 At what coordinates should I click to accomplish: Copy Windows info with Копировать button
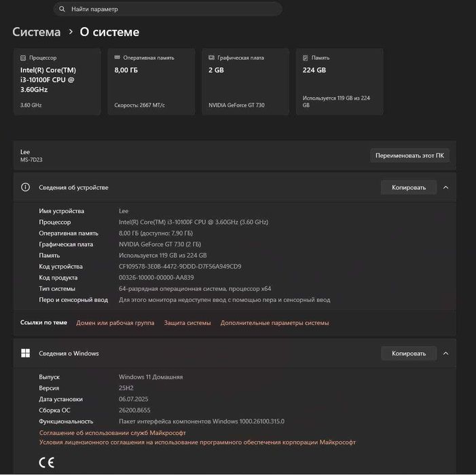409,354
